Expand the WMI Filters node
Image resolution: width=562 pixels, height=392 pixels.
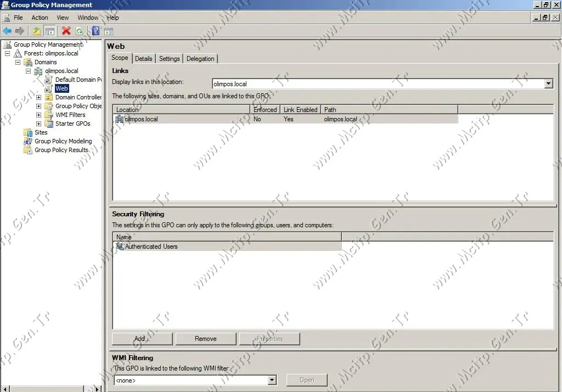click(39, 115)
